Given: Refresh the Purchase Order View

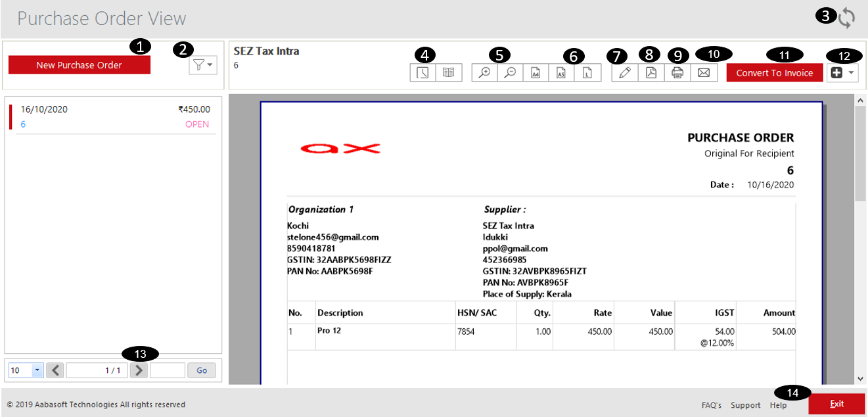Looking at the screenshot, I should pyautogui.click(x=846, y=18).
